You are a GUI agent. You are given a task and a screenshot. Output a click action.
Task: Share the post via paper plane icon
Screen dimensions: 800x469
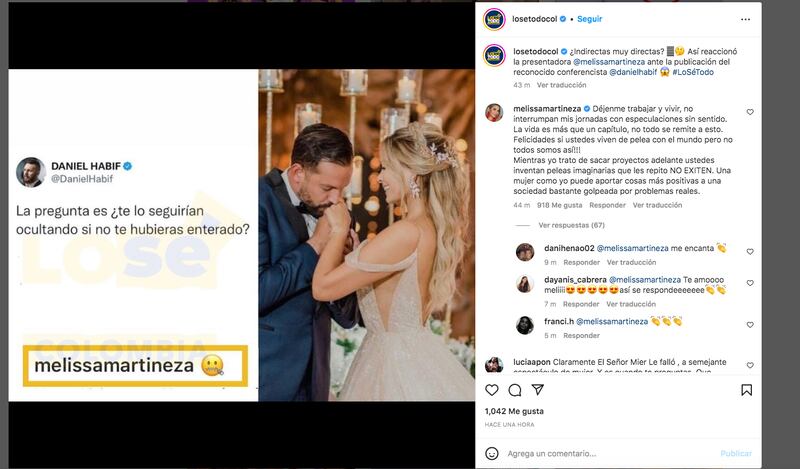pos(537,390)
